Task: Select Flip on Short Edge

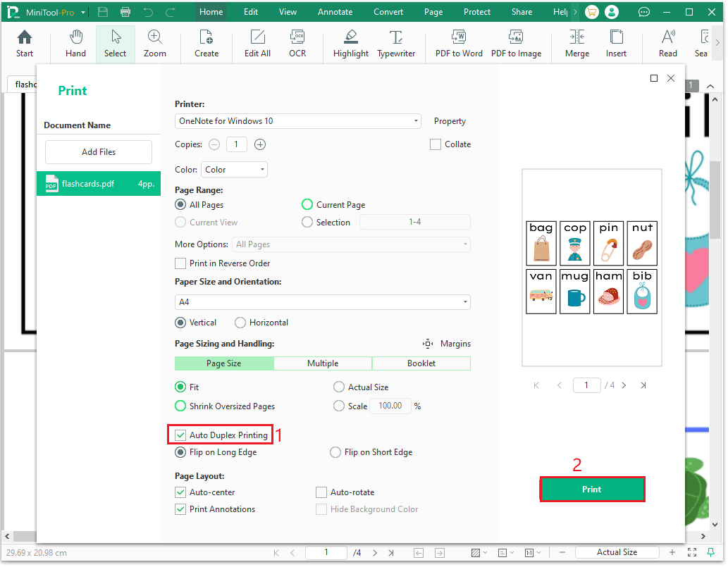Action: tap(335, 452)
